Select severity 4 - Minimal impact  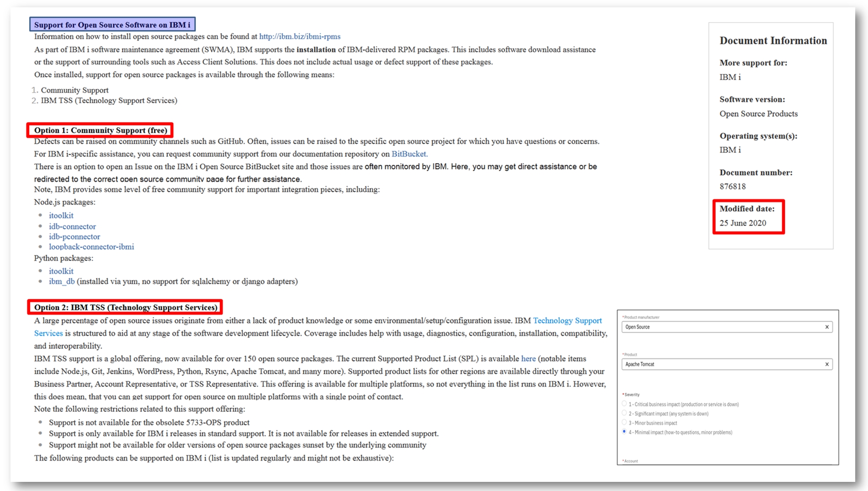(624, 432)
